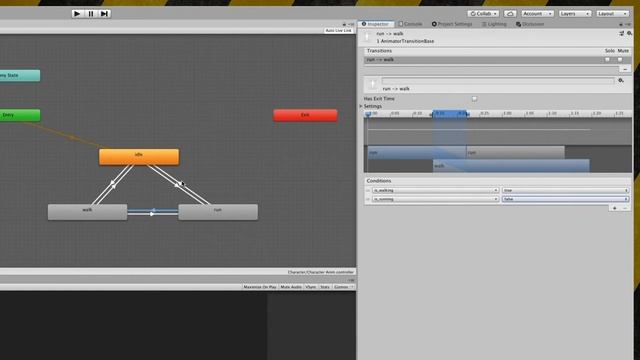Screen dimensions: 640x360
Task: Select the red Exit node
Action: click(x=305, y=115)
